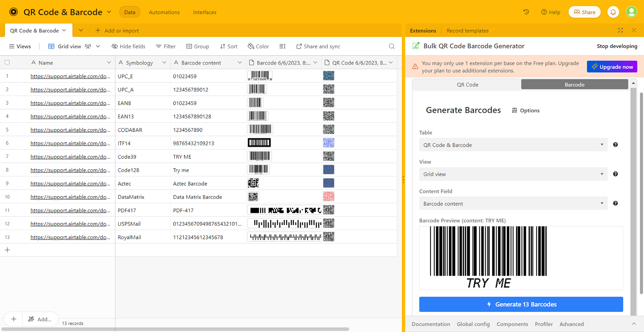Switch to Data tab
This screenshot has width=644, height=332.
(x=130, y=12)
